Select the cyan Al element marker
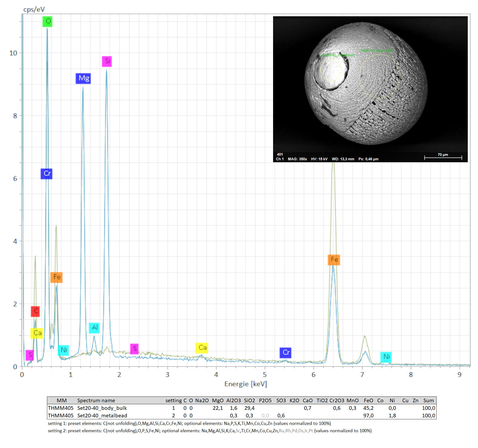478x448 pixels. [x=94, y=328]
